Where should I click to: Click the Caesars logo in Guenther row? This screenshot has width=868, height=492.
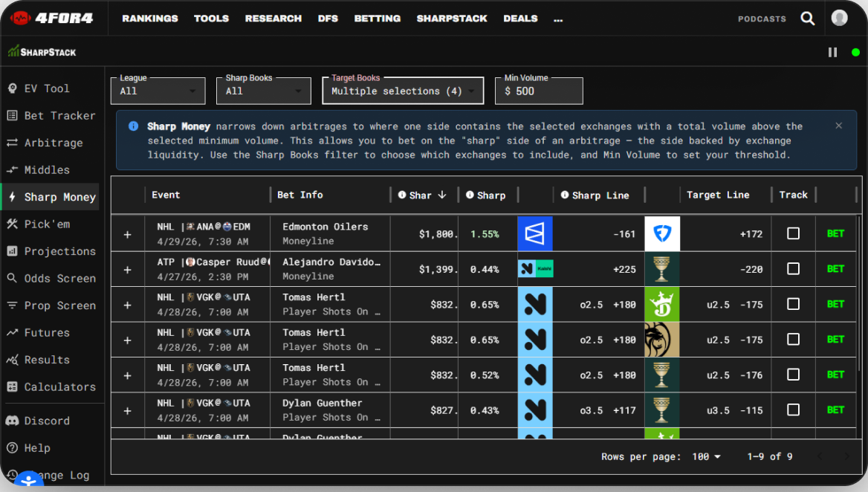click(662, 410)
